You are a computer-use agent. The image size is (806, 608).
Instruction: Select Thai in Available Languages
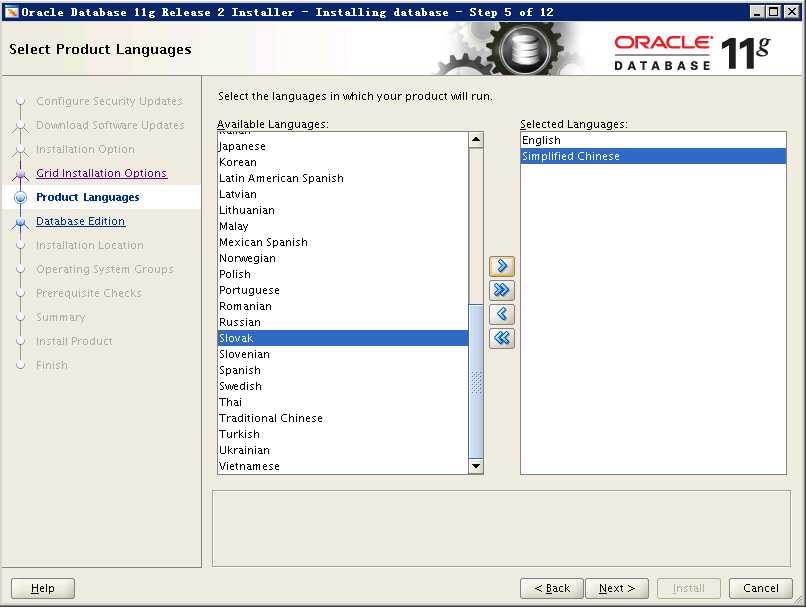[343, 402]
